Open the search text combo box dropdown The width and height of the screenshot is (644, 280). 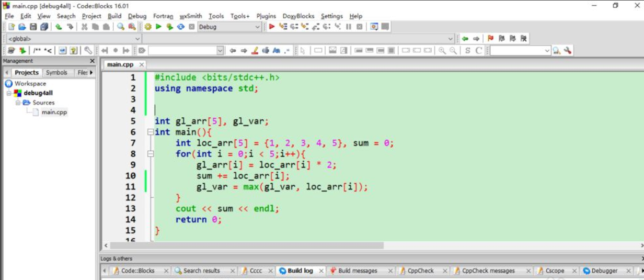click(x=220, y=51)
